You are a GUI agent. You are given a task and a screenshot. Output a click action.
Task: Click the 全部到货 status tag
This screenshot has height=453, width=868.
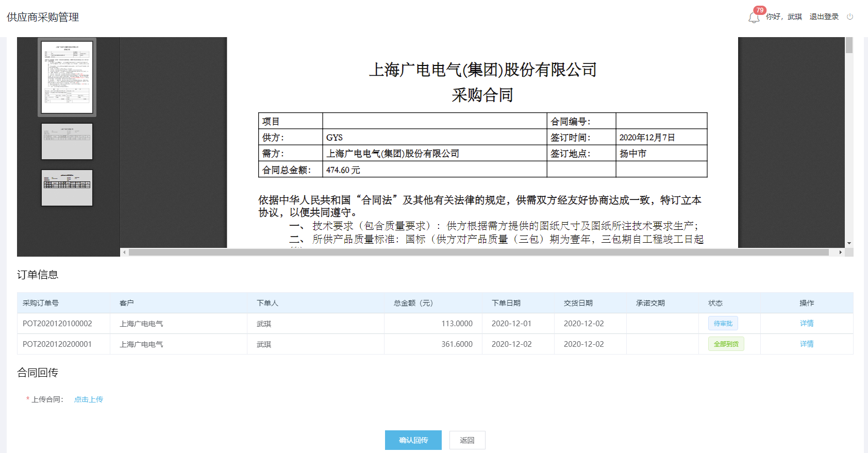[x=726, y=344]
